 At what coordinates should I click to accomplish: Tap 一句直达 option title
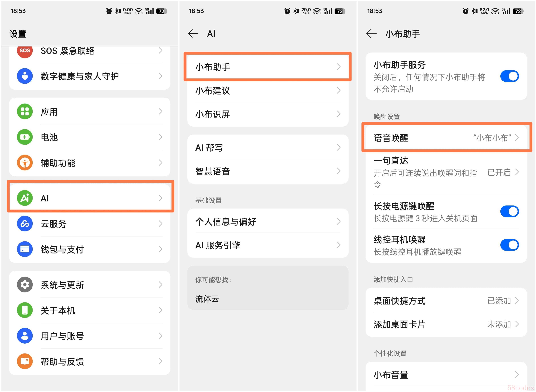(x=391, y=161)
